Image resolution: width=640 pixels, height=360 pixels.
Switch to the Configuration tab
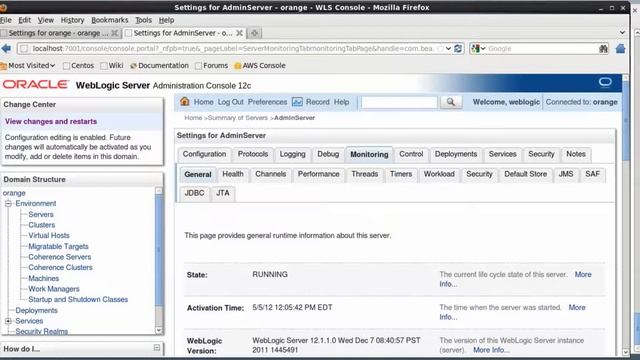point(204,154)
